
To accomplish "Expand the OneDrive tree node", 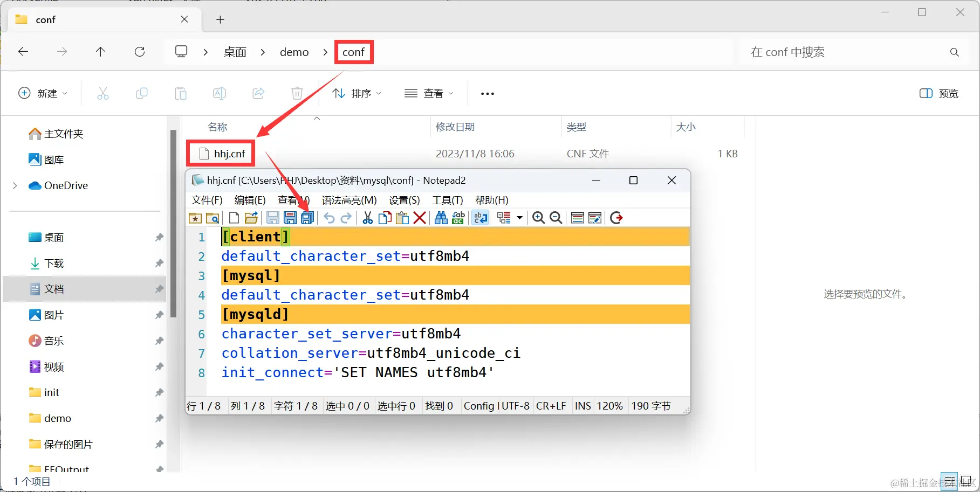I will (x=15, y=185).
